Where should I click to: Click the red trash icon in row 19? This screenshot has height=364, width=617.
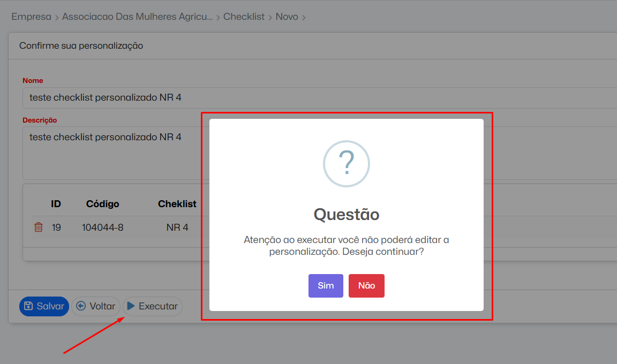click(x=39, y=227)
